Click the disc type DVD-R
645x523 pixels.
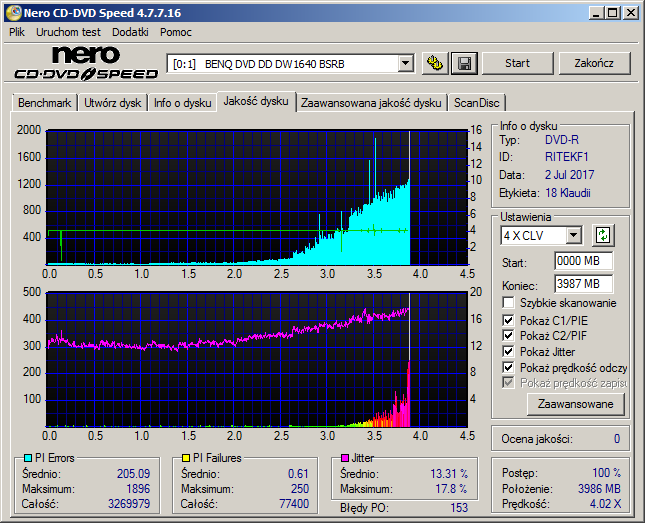coord(562,140)
